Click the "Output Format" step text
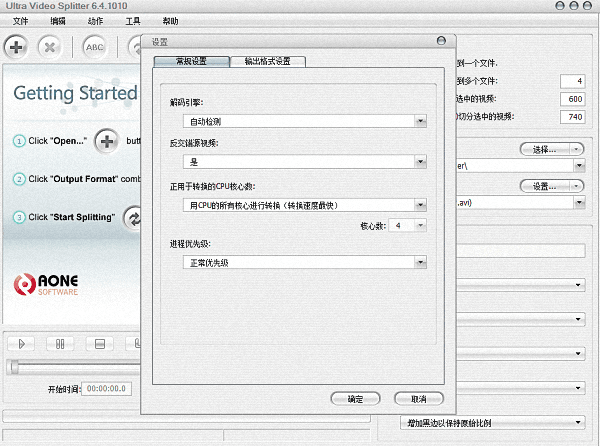The width and height of the screenshot is (600, 446). coord(84,179)
